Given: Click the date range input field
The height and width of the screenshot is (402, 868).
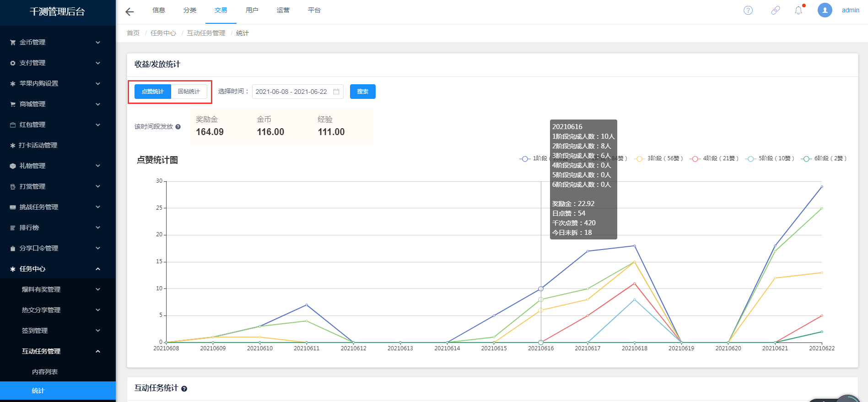Looking at the screenshot, I should (x=298, y=92).
